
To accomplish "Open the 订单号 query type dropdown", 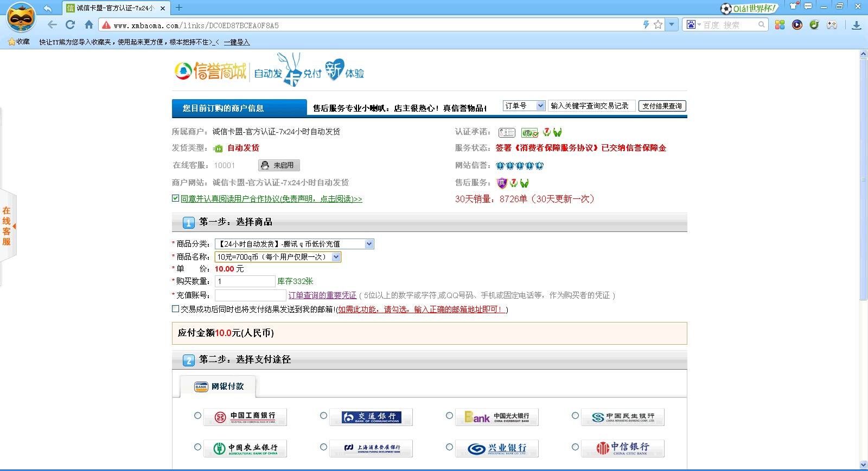I will point(524,106).
